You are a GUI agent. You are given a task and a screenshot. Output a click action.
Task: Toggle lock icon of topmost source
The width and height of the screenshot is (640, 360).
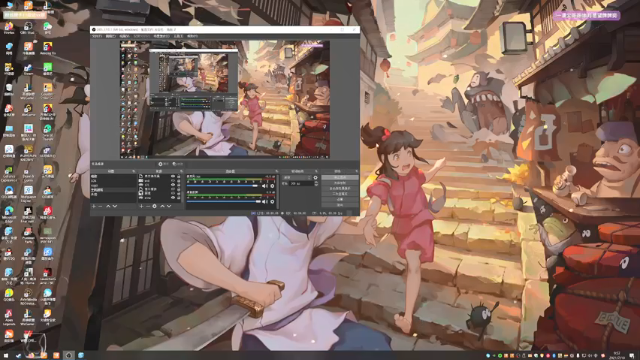(x=179, y=176)
